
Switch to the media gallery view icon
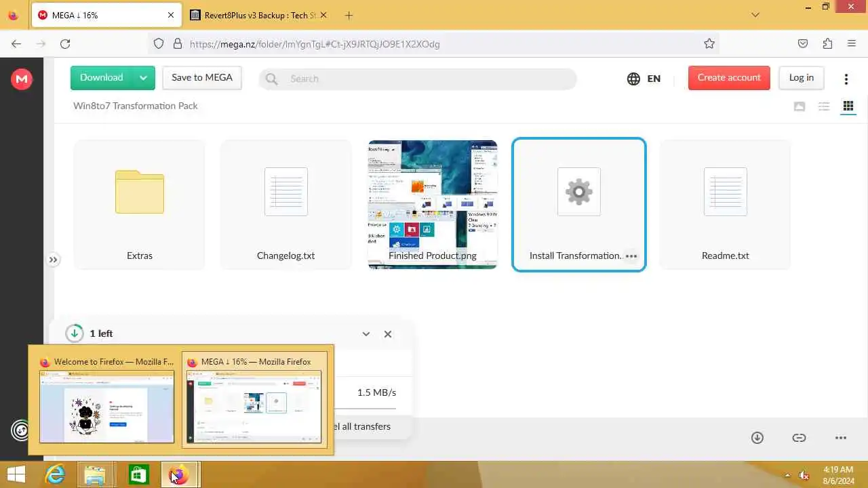click(x=800, y=106)
